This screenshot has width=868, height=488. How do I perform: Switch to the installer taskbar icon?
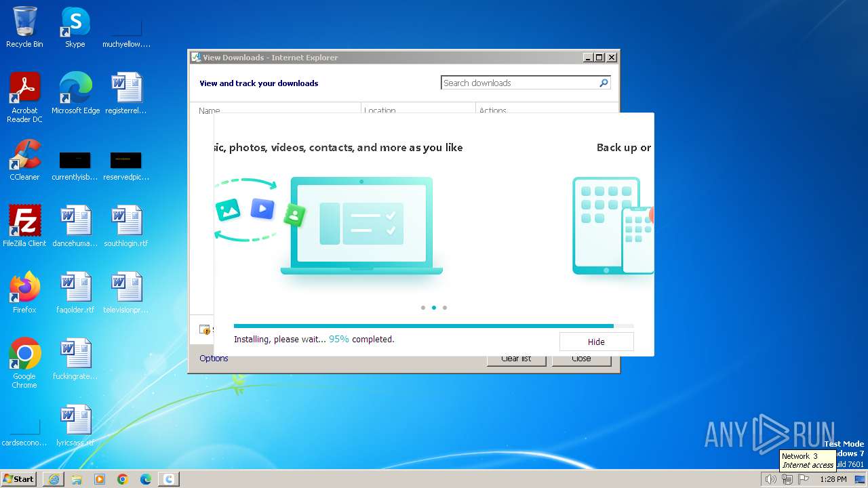(x=169, y=479)
